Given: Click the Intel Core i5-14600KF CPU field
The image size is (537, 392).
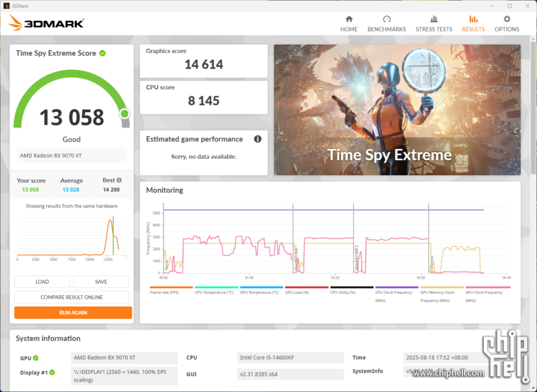Looking at the screenshot, I should click(290, 358).
